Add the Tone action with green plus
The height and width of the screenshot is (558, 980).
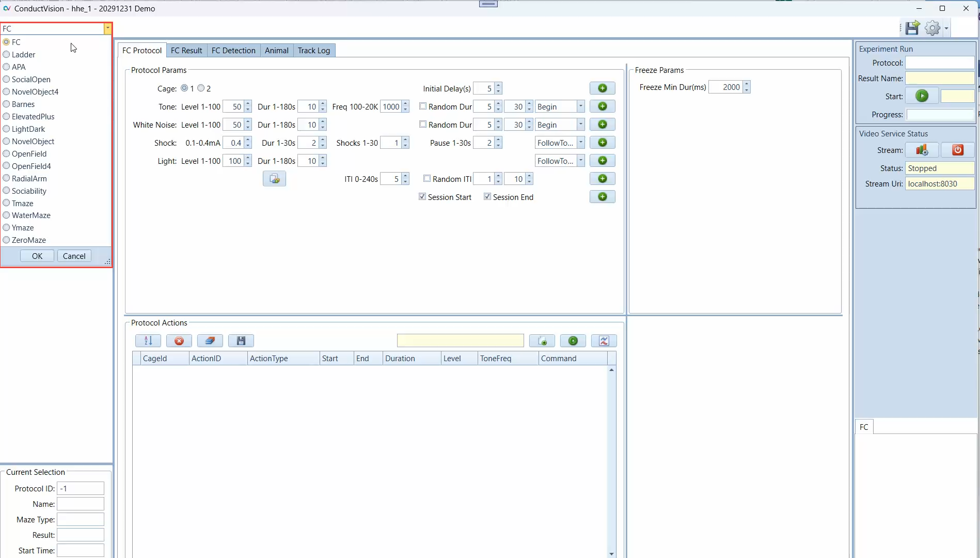coord(602,106)
